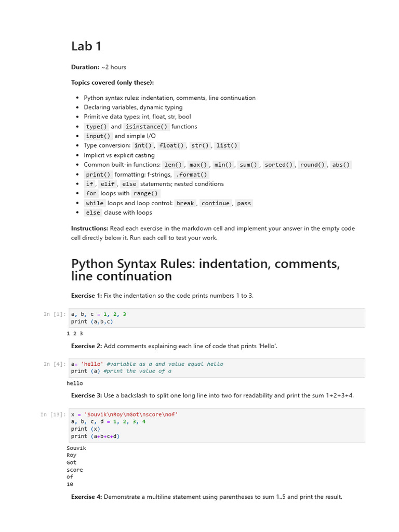Click the 'hello' output text
This screenshot has width=399, height=532.
click(75, 383)
